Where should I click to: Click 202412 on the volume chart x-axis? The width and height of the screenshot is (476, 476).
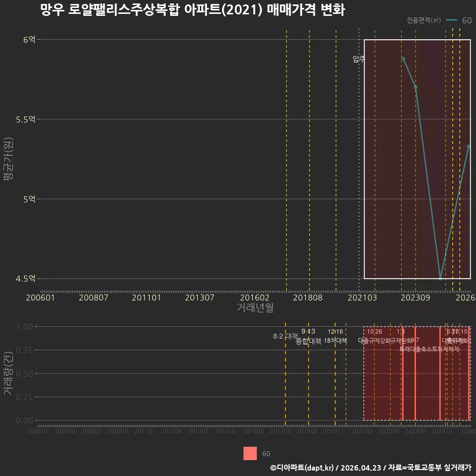(442, 431)
